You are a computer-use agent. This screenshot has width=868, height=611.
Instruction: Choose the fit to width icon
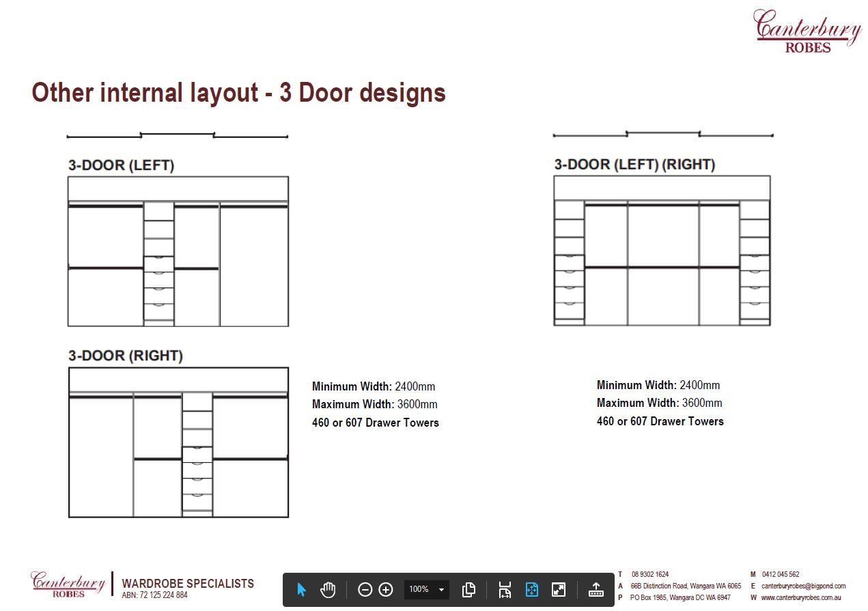[505, 589]
